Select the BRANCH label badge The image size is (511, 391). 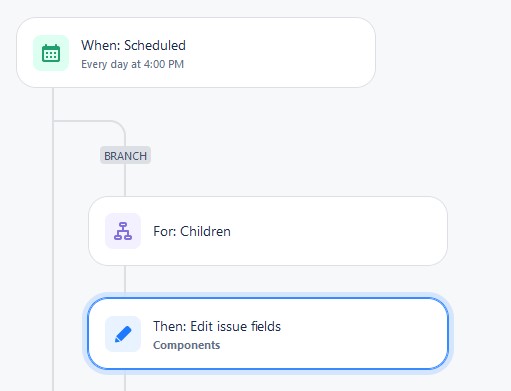125,156
